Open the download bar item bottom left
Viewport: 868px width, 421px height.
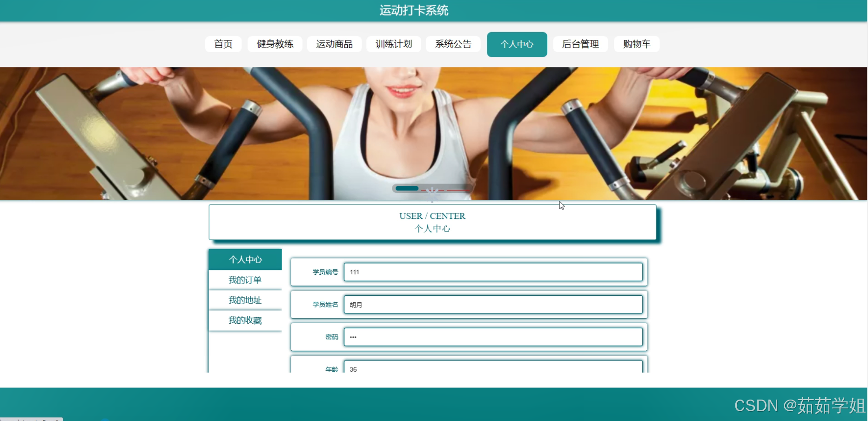click(30, 418)
